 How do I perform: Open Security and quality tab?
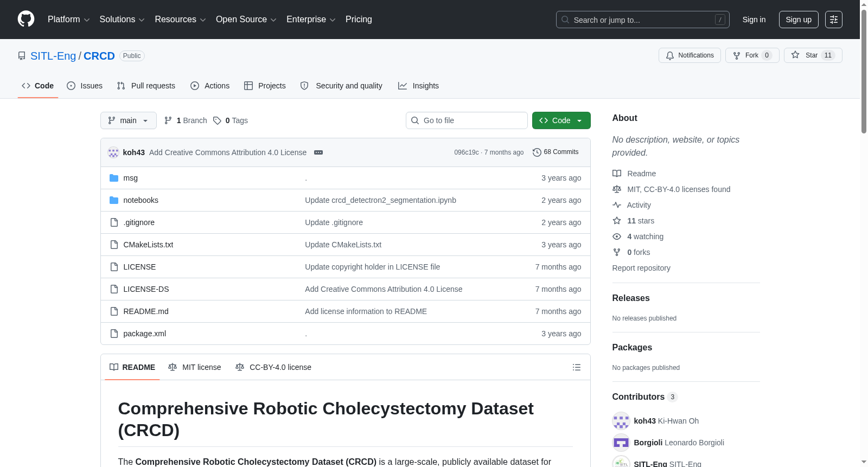[341, 86]
